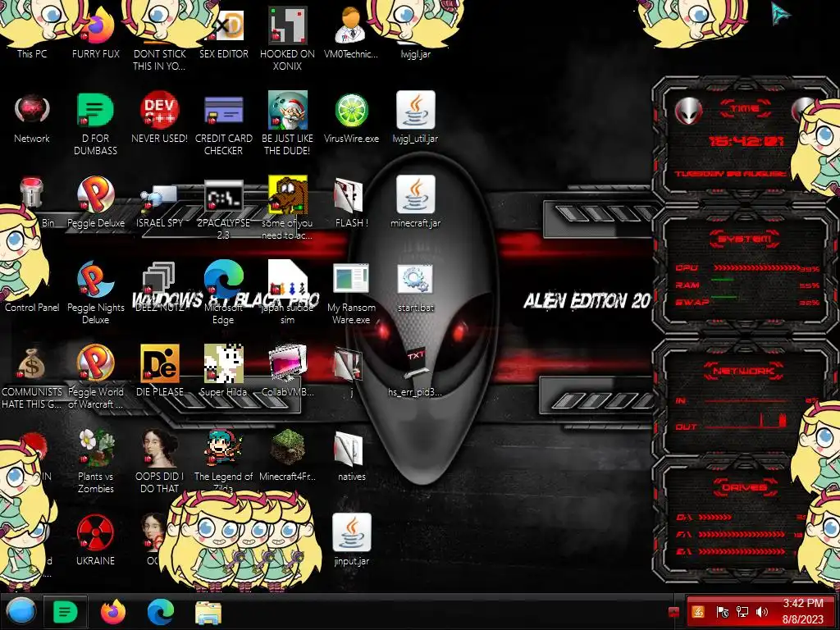Open the volume speaker tray icon
The width and height of the screenshot is (840, 630).
pyautogui.click(x=762, y=611)
